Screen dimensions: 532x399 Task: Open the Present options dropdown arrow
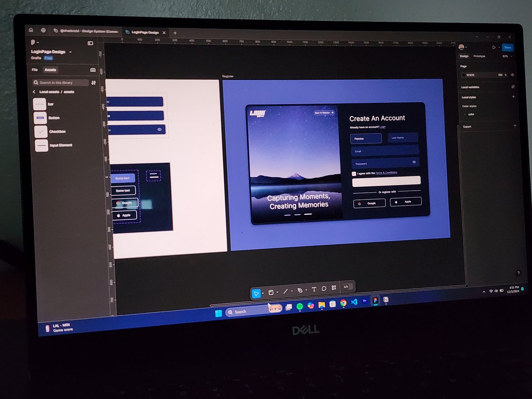tap(498, 47)
